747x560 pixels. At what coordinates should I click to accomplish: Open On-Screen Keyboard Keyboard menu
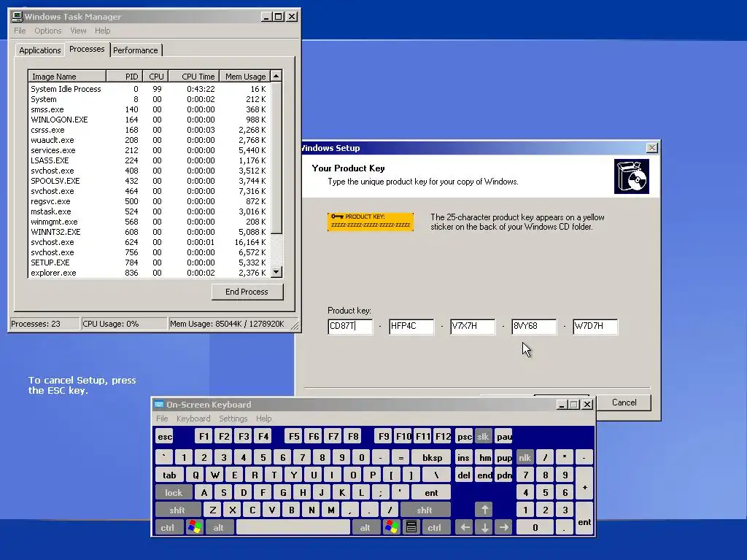193,419
